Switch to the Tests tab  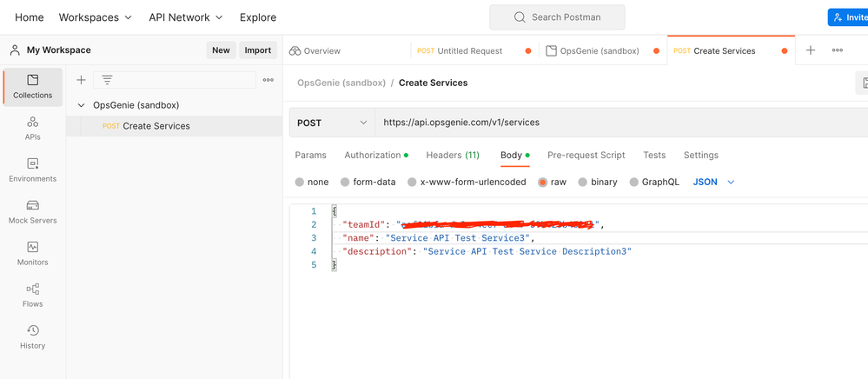coord(654,155)
